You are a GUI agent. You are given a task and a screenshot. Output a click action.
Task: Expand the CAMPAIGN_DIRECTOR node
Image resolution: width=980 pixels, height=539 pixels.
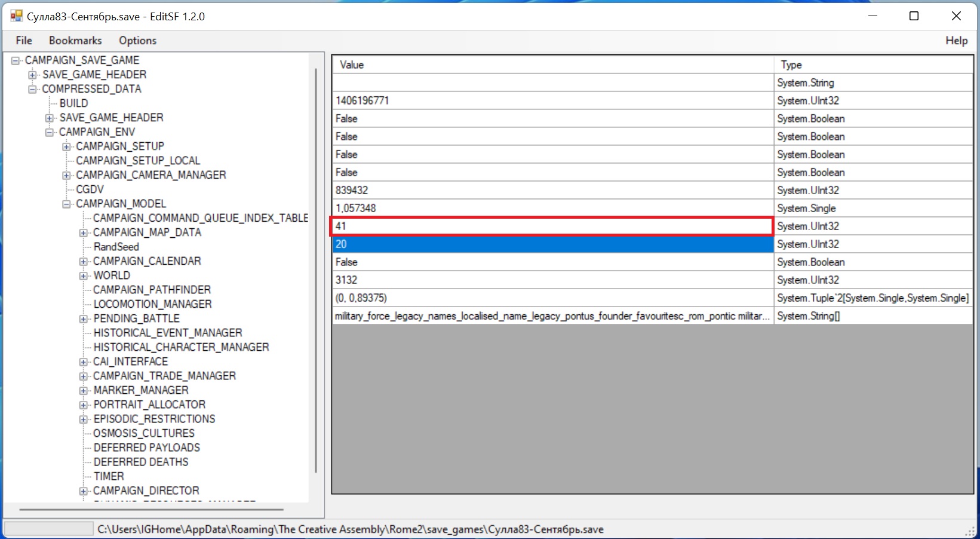(x=84, y=491)
